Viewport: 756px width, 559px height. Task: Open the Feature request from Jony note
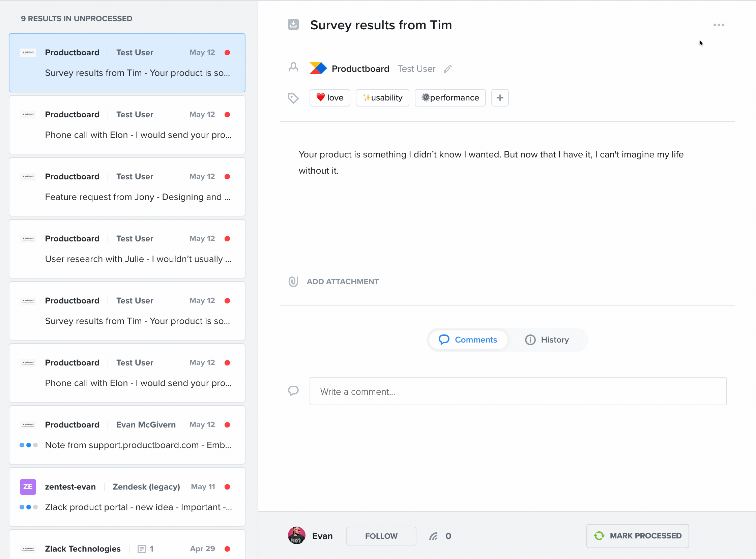point(127,187)
